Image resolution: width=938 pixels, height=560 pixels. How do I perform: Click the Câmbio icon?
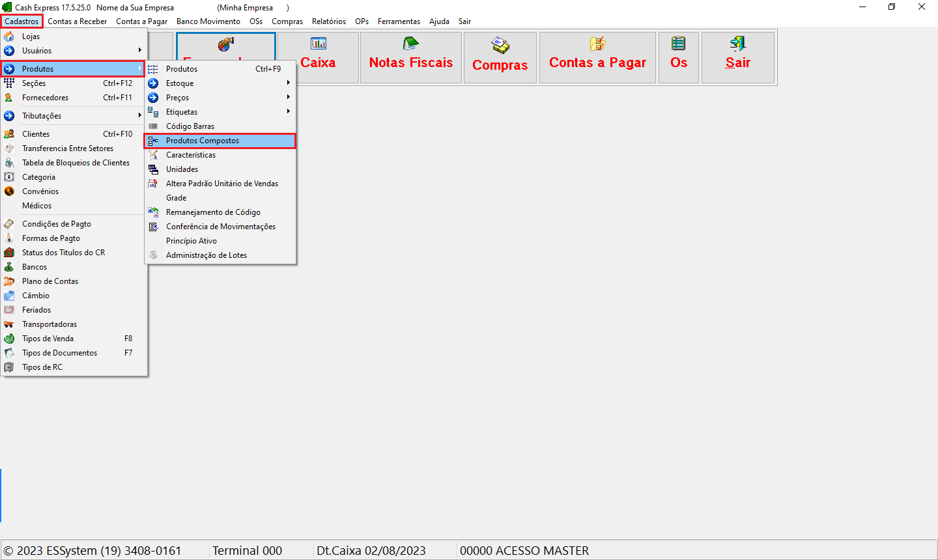(x=9, y=296)
